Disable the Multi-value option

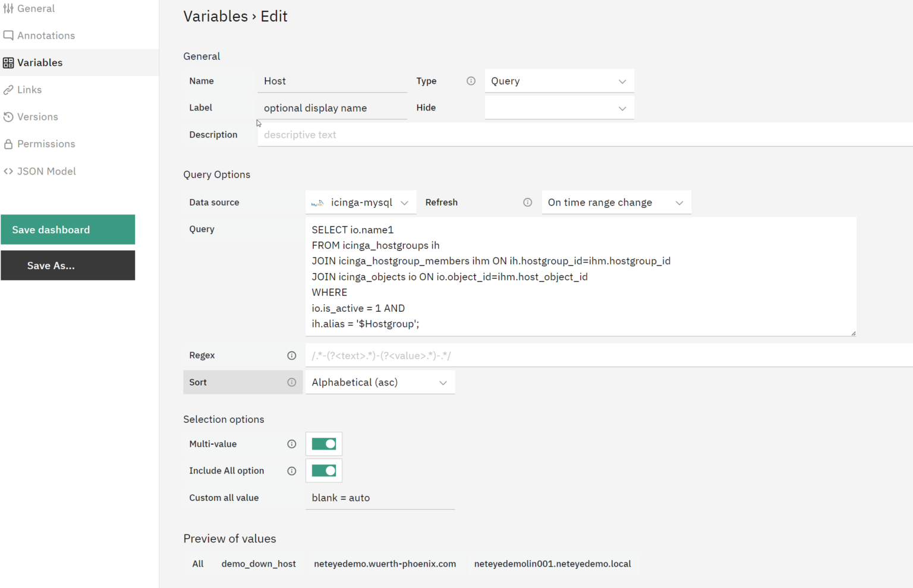coord(323,444)
